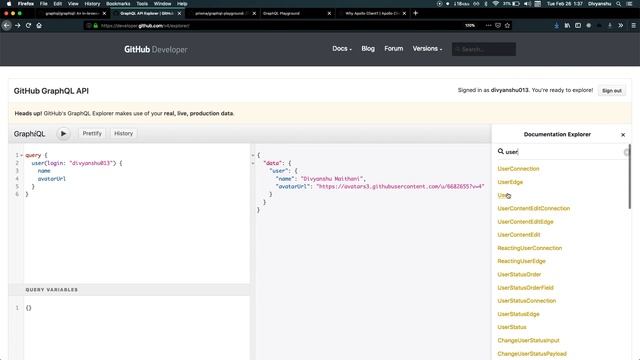
Task: Click the Prettify button
Action: pyautogui.click(x=92, y=133)
